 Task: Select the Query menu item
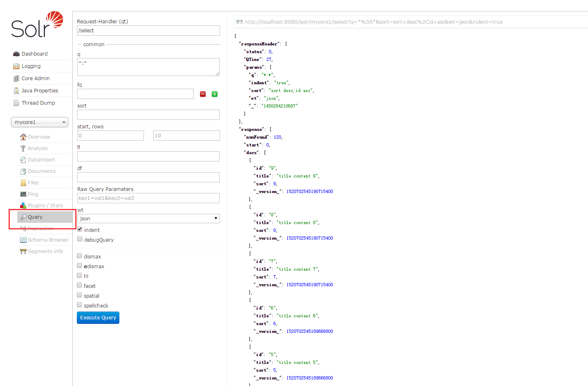[x=35, y=217]
